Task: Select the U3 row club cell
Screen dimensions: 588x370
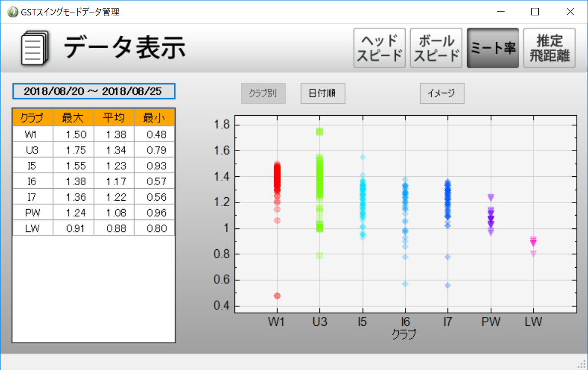Action: tap(33, 150)
